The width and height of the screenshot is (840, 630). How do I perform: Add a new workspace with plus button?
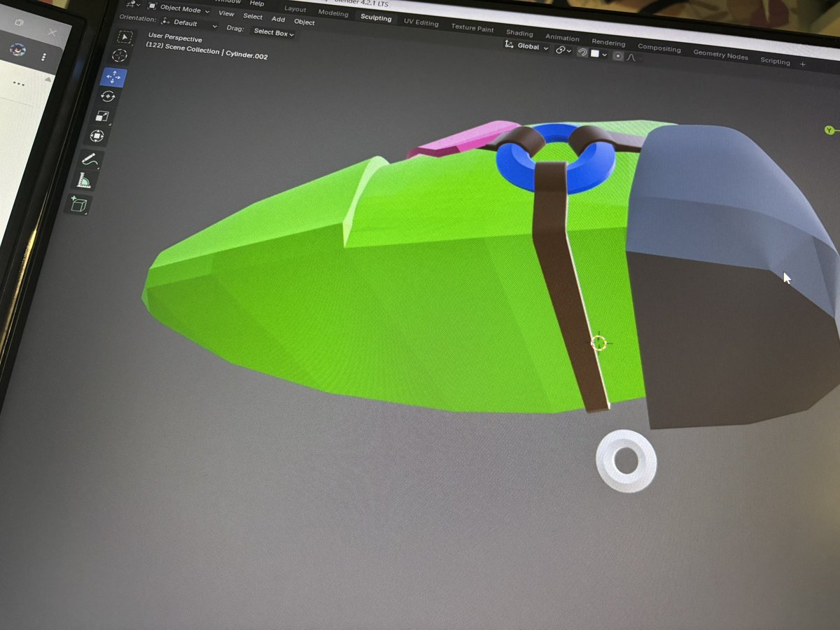pos(802,64)
